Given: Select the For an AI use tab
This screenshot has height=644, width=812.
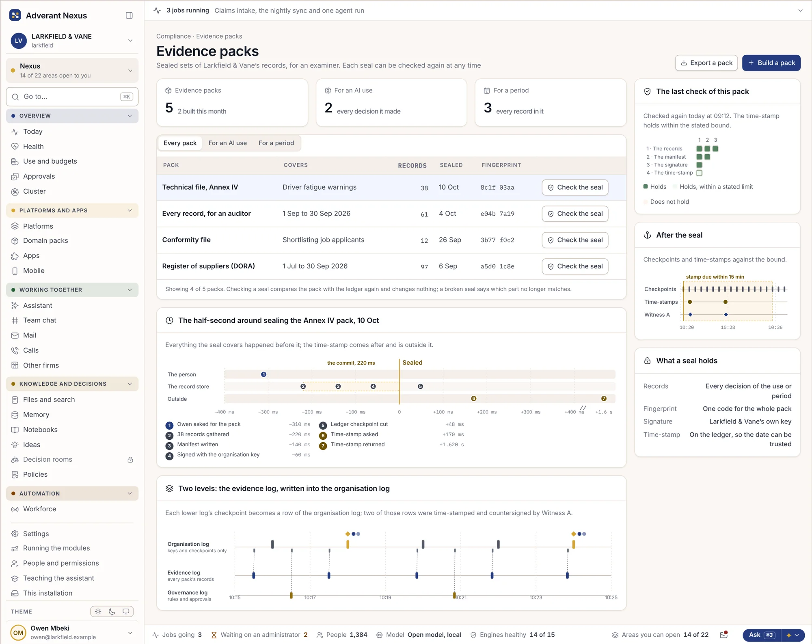Looking at the screenshot, I should (x=227, y=143).
